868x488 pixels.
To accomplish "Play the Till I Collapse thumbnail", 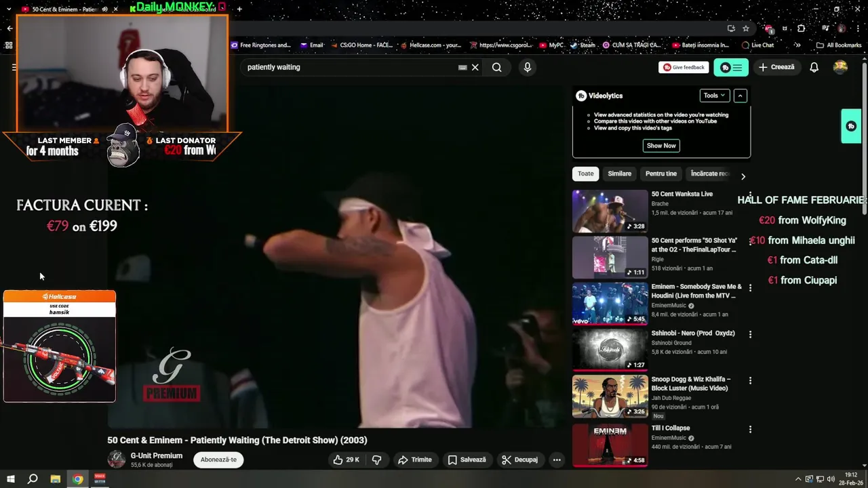I will click(610, 445).
